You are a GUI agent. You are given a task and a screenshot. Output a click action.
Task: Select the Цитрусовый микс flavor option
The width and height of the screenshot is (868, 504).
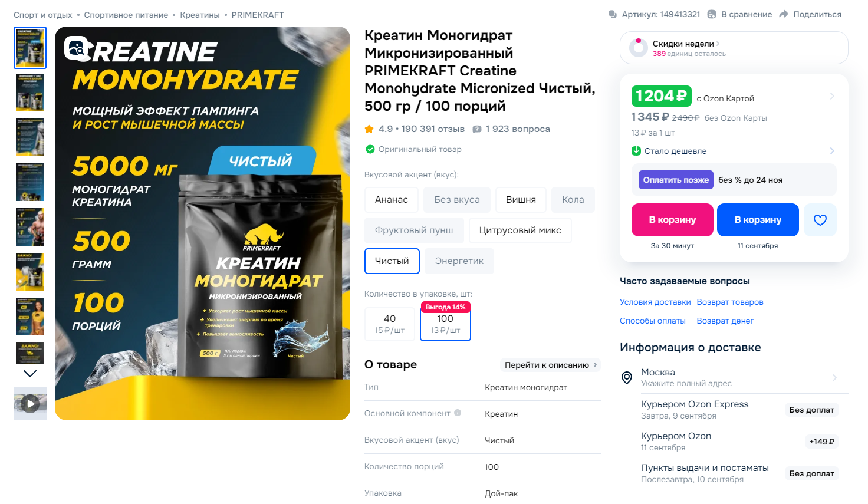point(520,230)
